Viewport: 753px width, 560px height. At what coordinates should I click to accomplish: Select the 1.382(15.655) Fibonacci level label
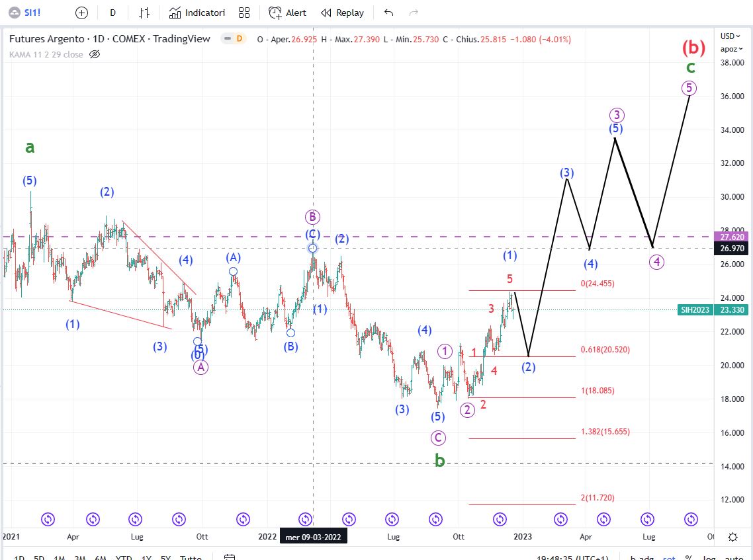[x=605, y=432]
